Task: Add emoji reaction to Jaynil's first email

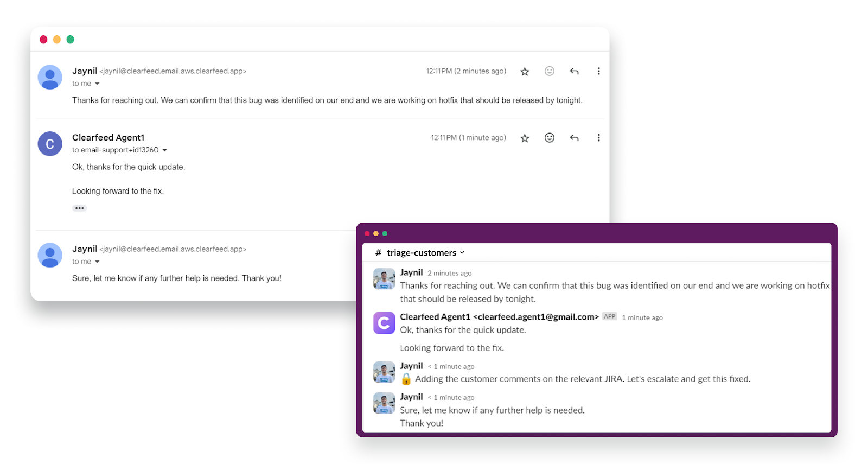Action: click(550, 71)
